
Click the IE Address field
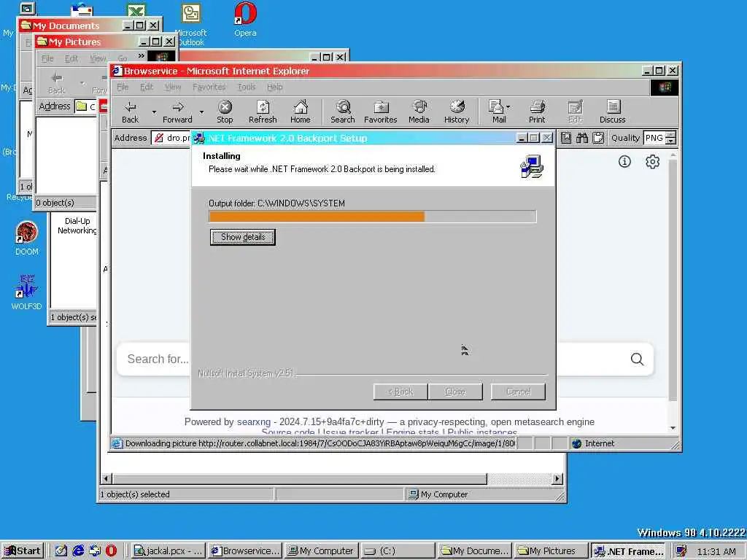click(171, 138)
